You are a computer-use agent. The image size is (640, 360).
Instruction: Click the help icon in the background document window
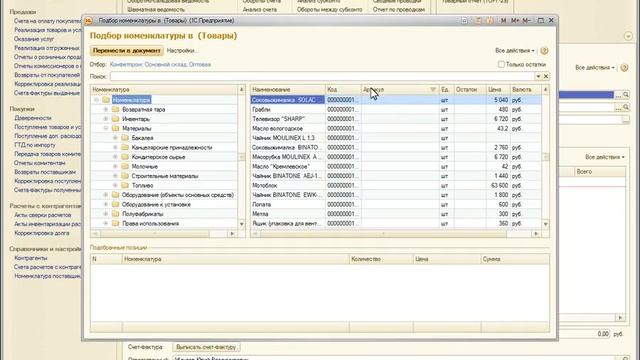pyautogui.click(x=624, y=67)
